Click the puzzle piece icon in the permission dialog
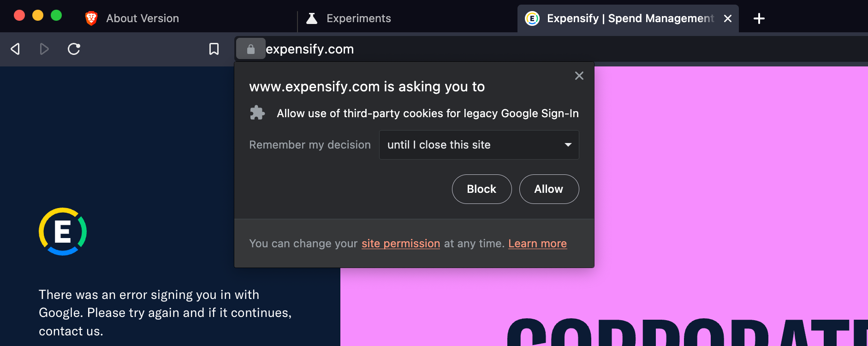The image size is (868, 346). 257,113
